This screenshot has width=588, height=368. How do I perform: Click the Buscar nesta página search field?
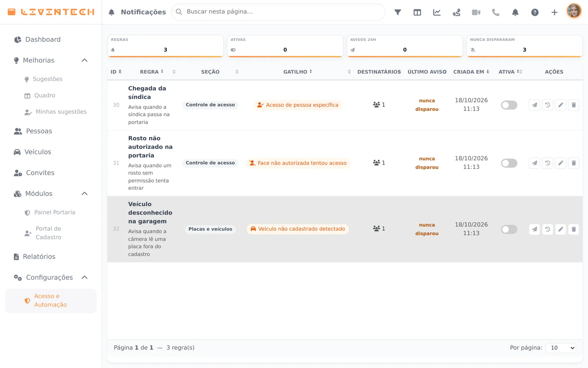pyautogui.click(x=278, y=12)
